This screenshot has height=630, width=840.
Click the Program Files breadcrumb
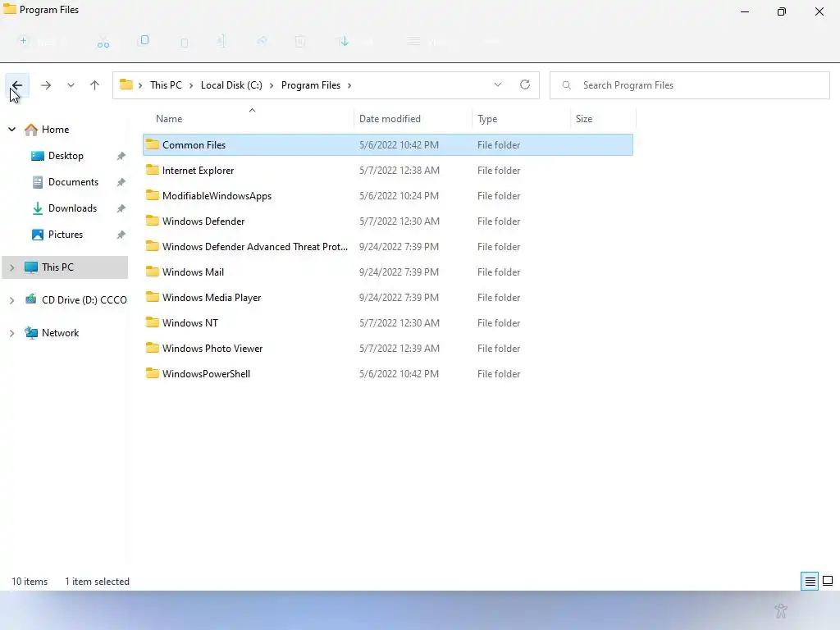311,85
